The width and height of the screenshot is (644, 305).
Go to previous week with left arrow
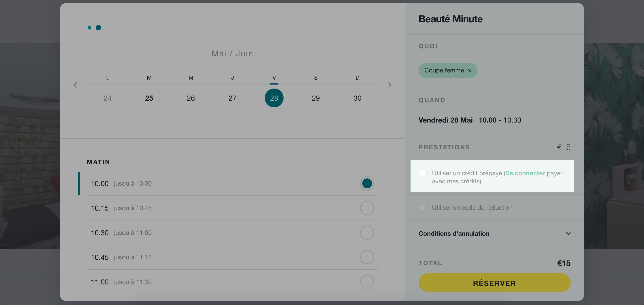pyautogui.click(x=75, y=85)
